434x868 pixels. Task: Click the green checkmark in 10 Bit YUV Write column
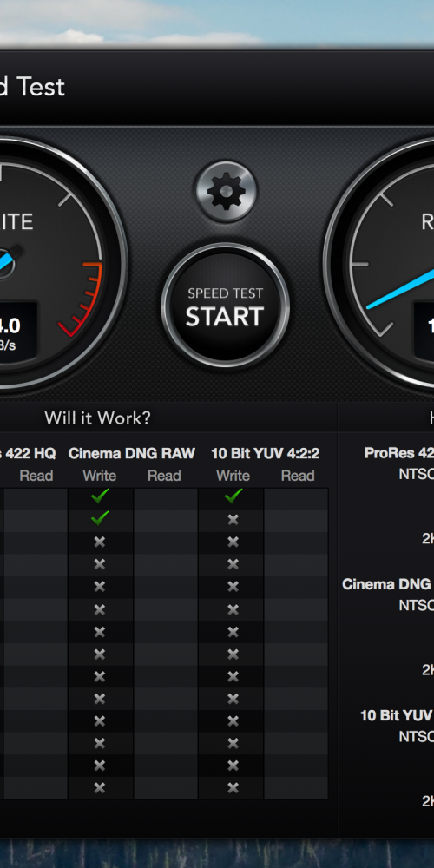pos(233,496)
